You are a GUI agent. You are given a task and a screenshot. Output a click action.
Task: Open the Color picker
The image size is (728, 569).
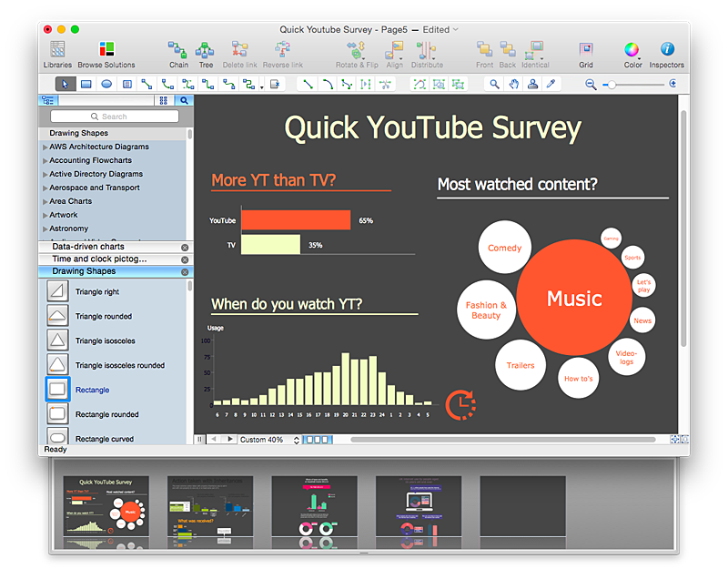[x=632, y=55]
